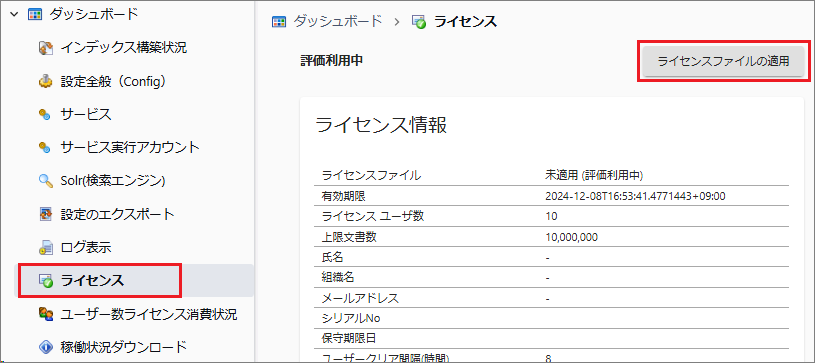Click the ライセンス情報 heading

[x=381, y=126]
